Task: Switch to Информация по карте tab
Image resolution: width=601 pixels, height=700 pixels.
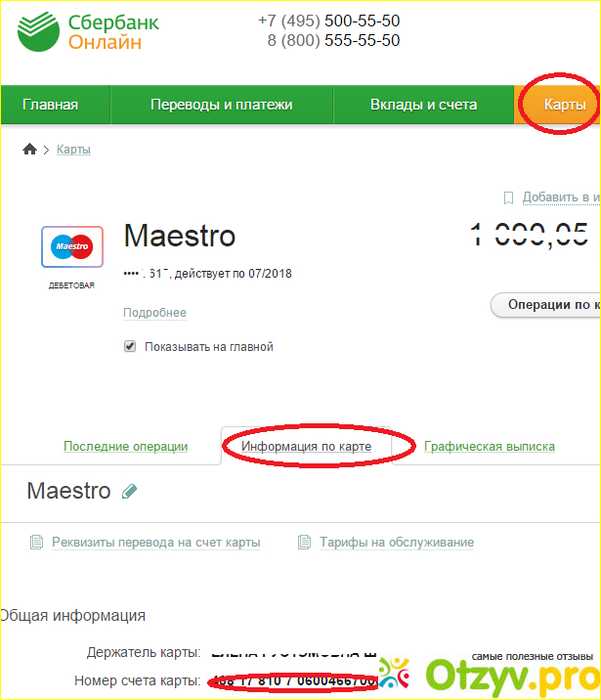Action: [x=307, y=447]
